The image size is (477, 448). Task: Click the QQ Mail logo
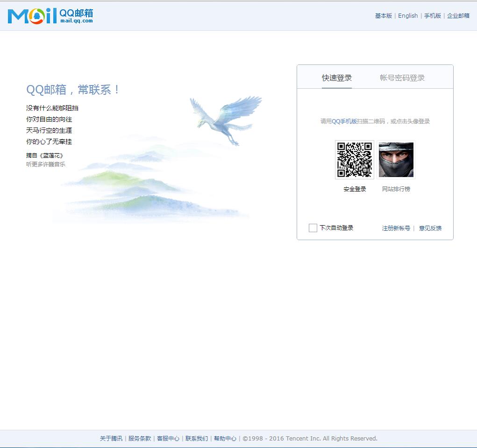(x=50, y=16)
